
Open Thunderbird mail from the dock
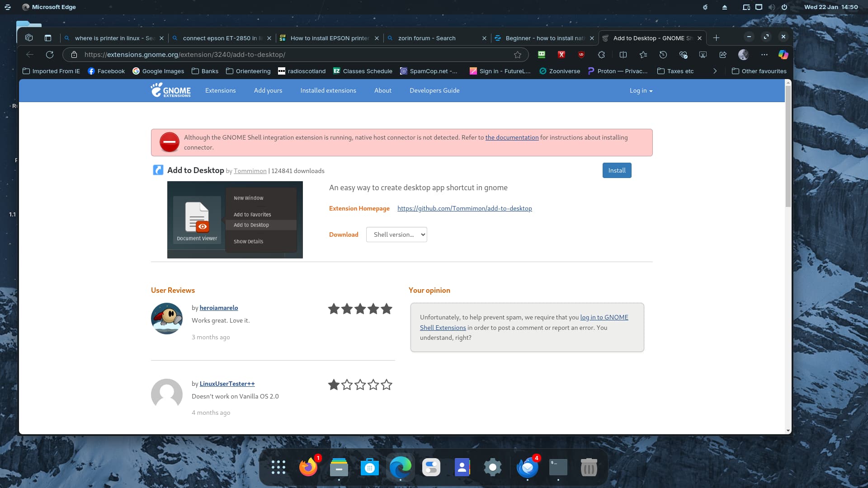point(528,467)
